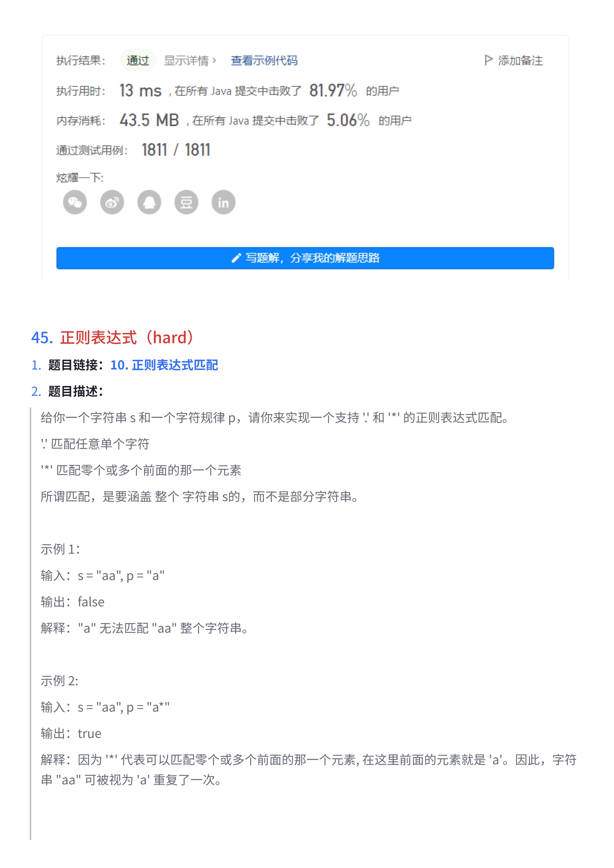Share result via Douban icon
This screenshot has height=868, width=614.
coord(186,202)
